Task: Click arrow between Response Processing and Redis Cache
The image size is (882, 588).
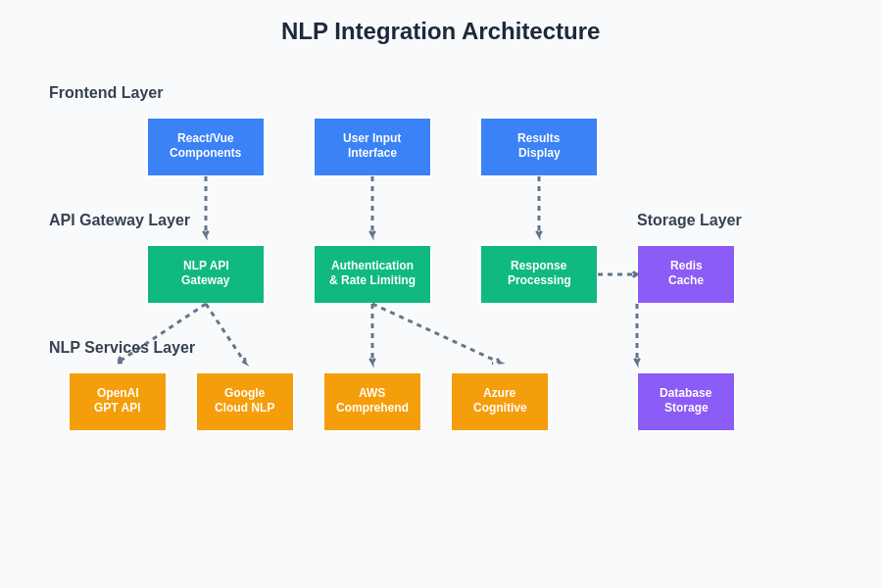Action: [x=617, y=274]
